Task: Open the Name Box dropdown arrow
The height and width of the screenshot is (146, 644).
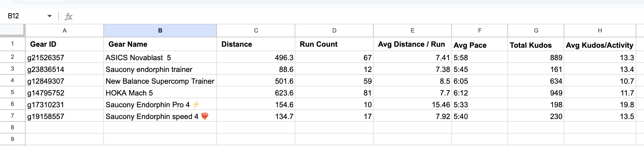Action: click(x=50, y=16)
